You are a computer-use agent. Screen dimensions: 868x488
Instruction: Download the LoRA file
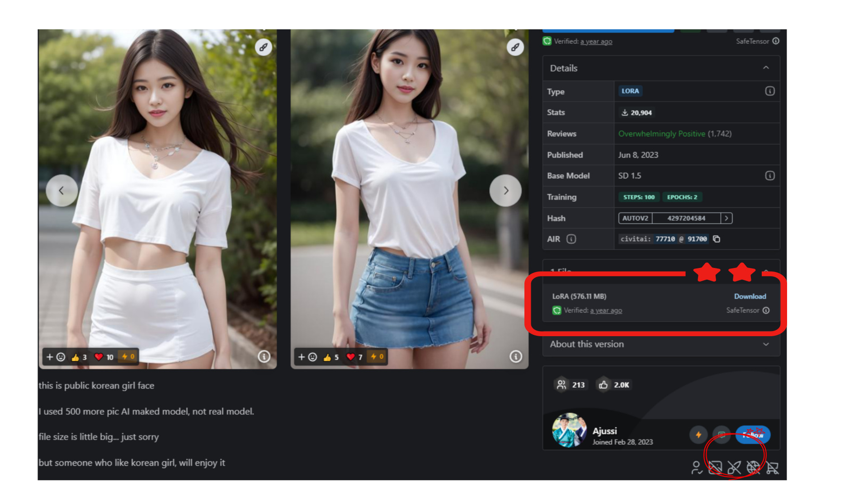pyautogui.click(x=750, y=296)
